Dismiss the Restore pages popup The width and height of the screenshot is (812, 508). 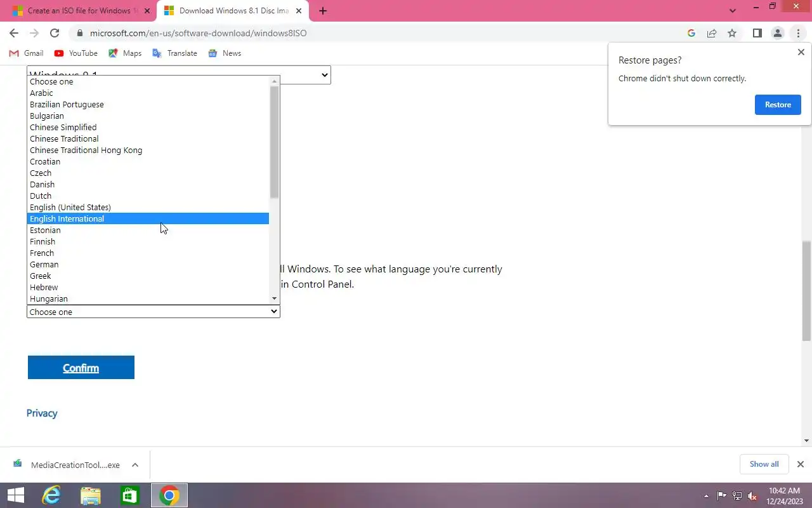[x=801, y=52]
